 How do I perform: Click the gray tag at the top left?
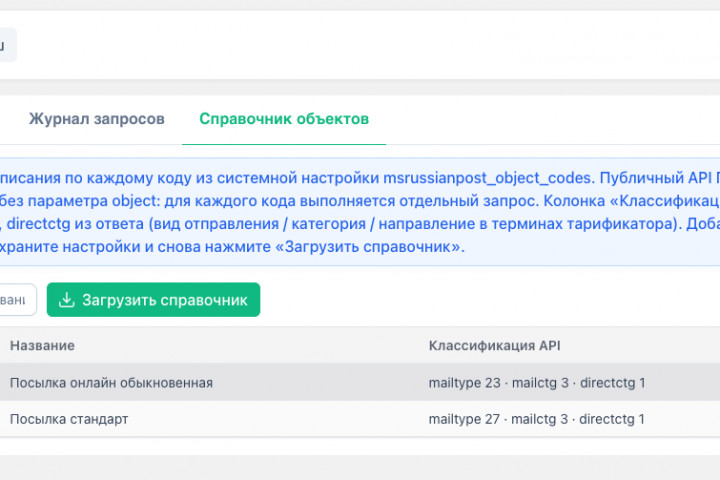[x=6, y=45]
